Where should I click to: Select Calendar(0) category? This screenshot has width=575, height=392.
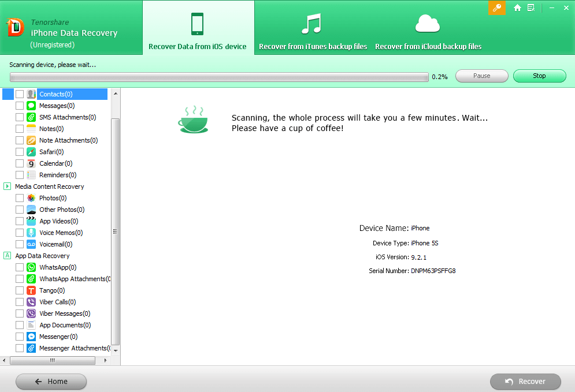click(x=55, y=163)
